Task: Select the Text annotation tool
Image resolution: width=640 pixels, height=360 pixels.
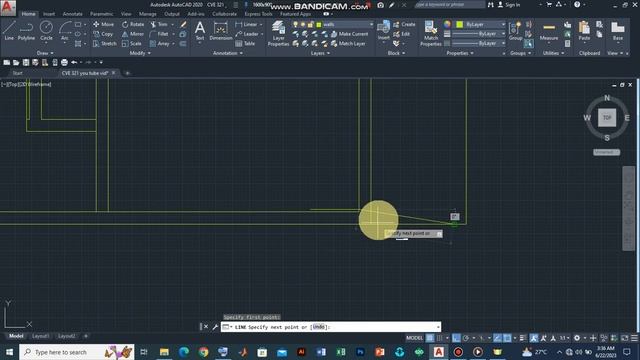Action: coord(200,31)
